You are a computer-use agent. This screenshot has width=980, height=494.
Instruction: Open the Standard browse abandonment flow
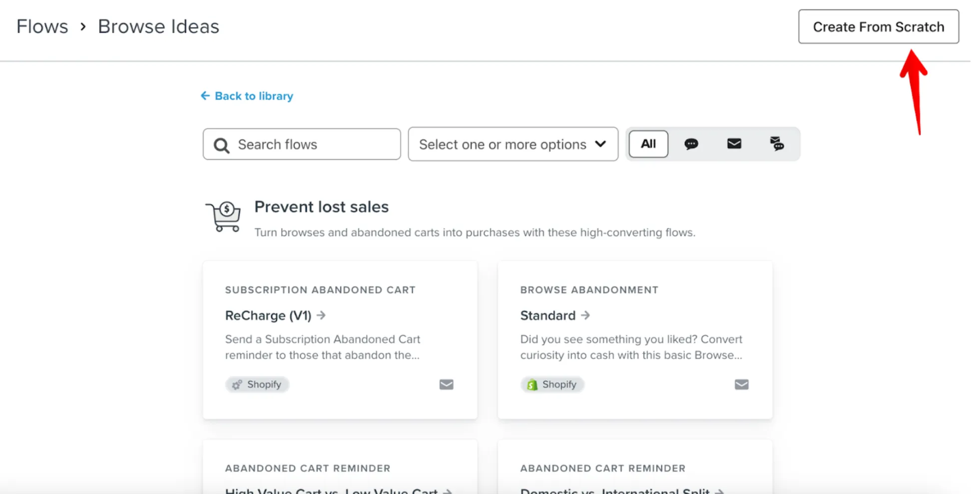[548, 315]
